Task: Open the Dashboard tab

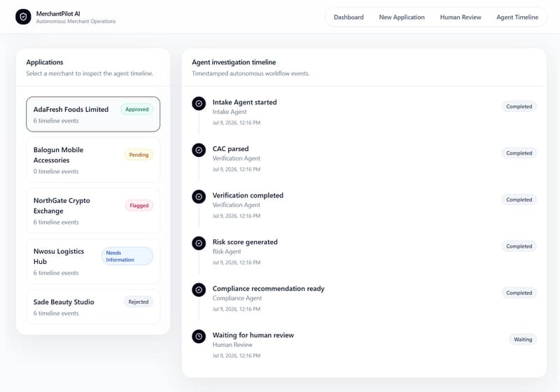Action: tap(349, 17)
